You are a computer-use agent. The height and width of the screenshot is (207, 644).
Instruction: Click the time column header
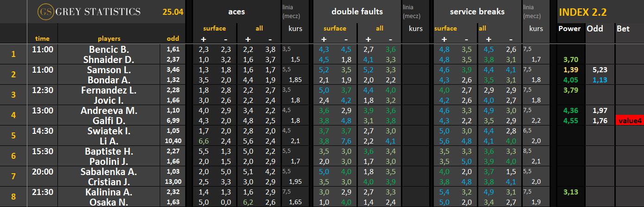(x=42, y=38)
